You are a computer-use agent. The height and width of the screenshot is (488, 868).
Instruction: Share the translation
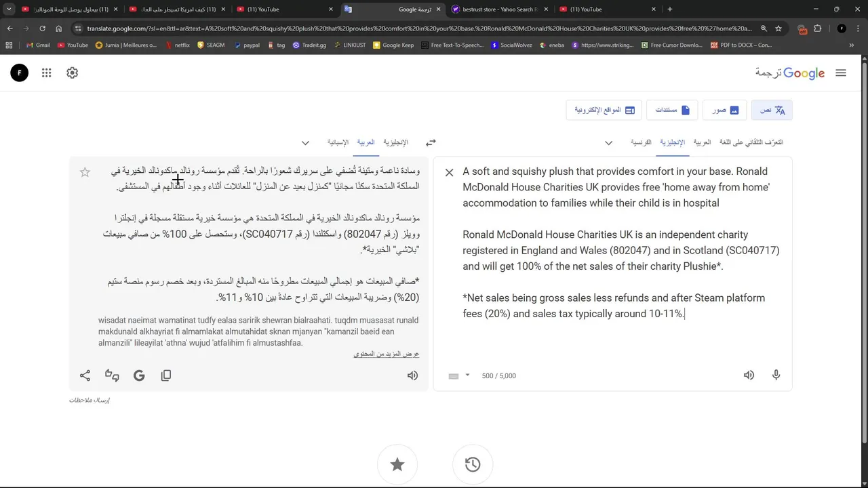click(85, 375)
